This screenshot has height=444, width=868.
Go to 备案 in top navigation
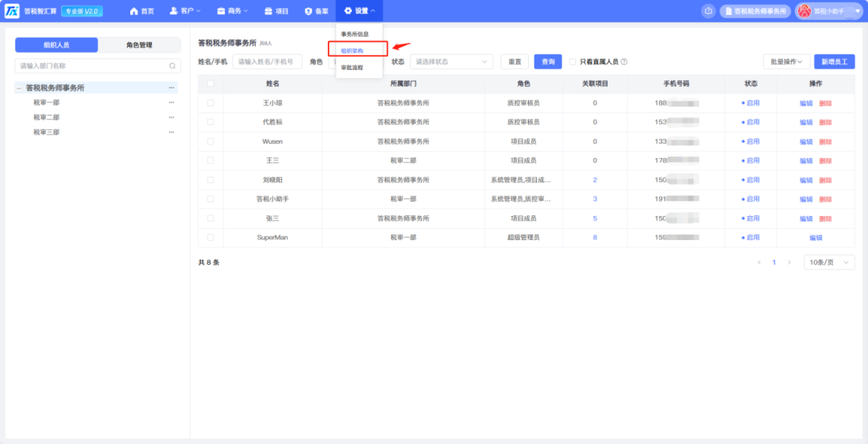click(x=317, y=11)
